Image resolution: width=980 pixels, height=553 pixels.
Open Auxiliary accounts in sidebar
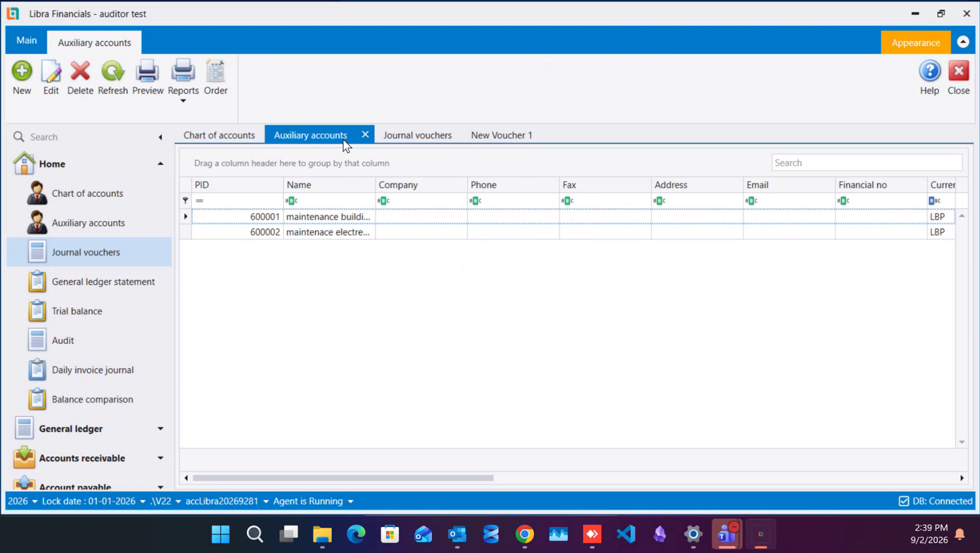(88, 223)
